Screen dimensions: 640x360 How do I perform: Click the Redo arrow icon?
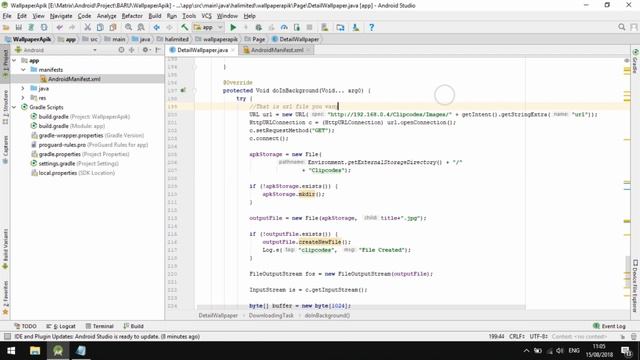coord(72,27)
